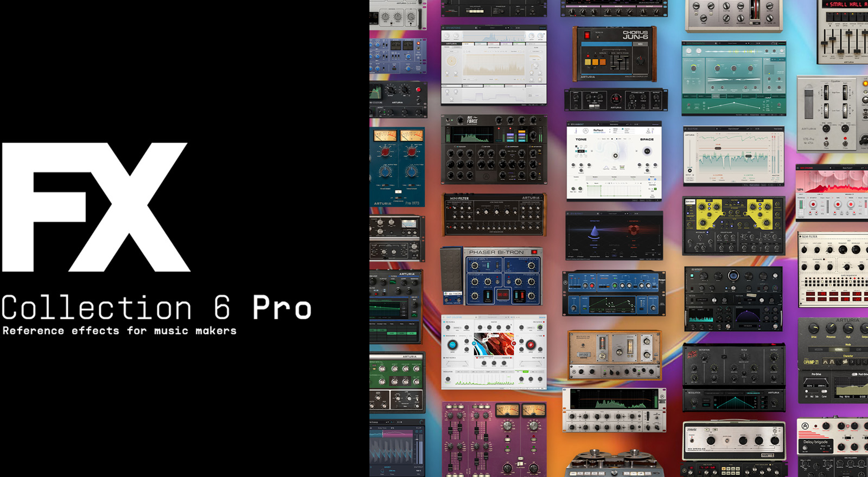Screen dimensions: 868x477
Task: Select the Bus Force plugin logo
Action: point(472,120)
